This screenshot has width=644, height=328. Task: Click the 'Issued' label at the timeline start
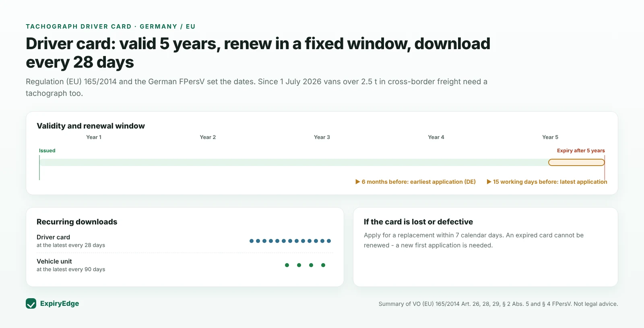pos(47,151)
